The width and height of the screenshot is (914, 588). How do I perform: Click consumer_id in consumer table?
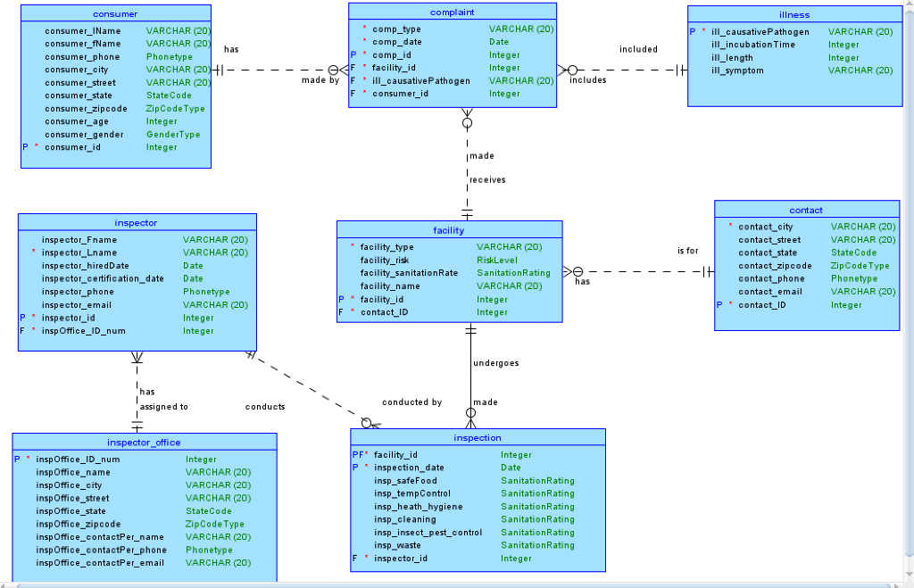pos(72,147)
